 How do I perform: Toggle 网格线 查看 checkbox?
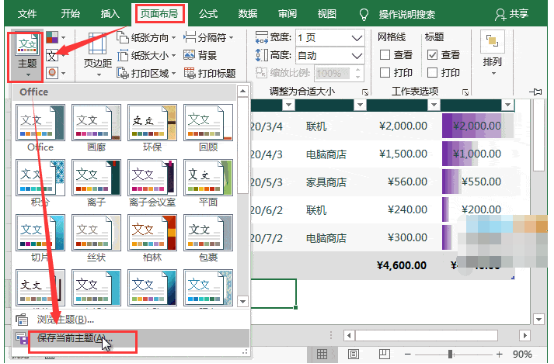385,55
